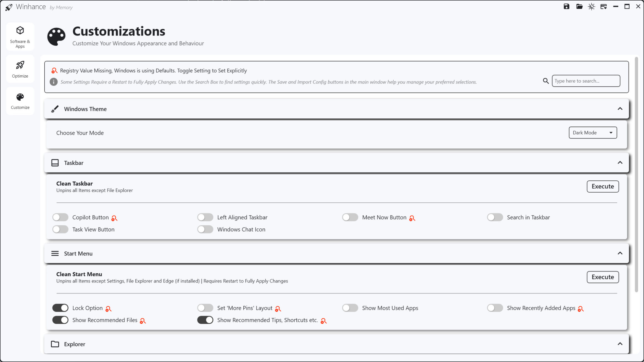Click the search magnifier icon
This screenshot has height=362, width=644.
tap(546, 81)
